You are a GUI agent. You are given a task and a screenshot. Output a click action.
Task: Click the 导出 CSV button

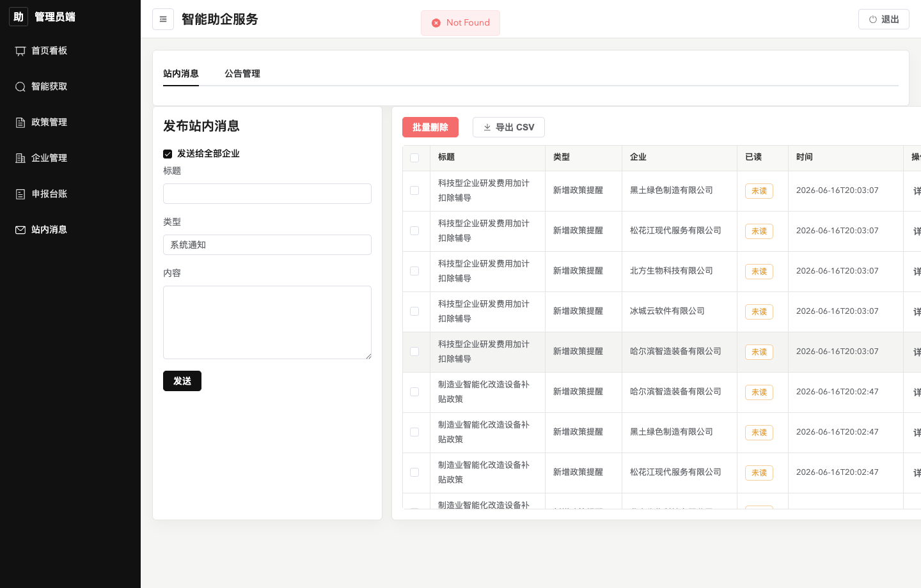click(508, 127)
